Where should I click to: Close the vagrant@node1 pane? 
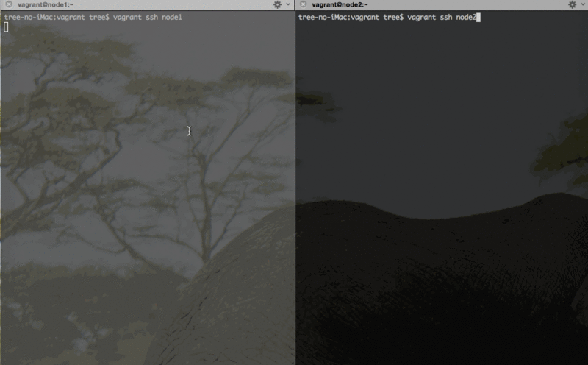pos(9,4)
